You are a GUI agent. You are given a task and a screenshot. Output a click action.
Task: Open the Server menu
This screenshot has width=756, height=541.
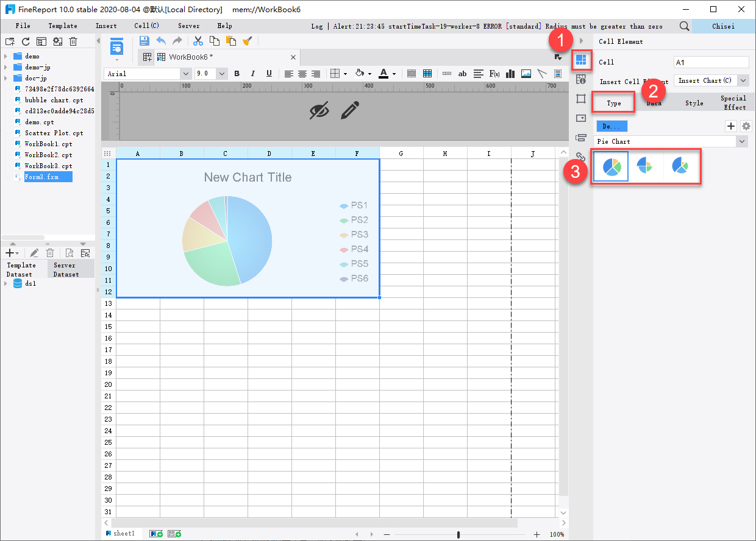pyautogui.click(x=188, y=26)
